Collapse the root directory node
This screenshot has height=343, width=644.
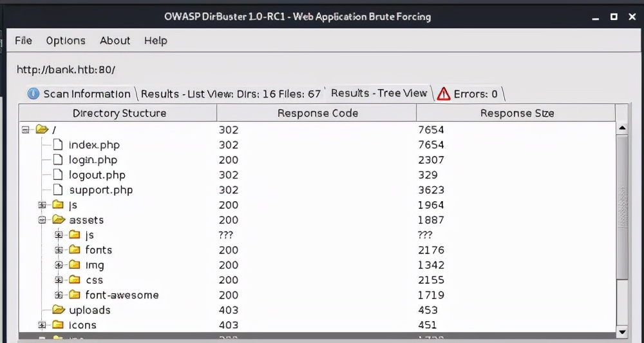point(26,130)
